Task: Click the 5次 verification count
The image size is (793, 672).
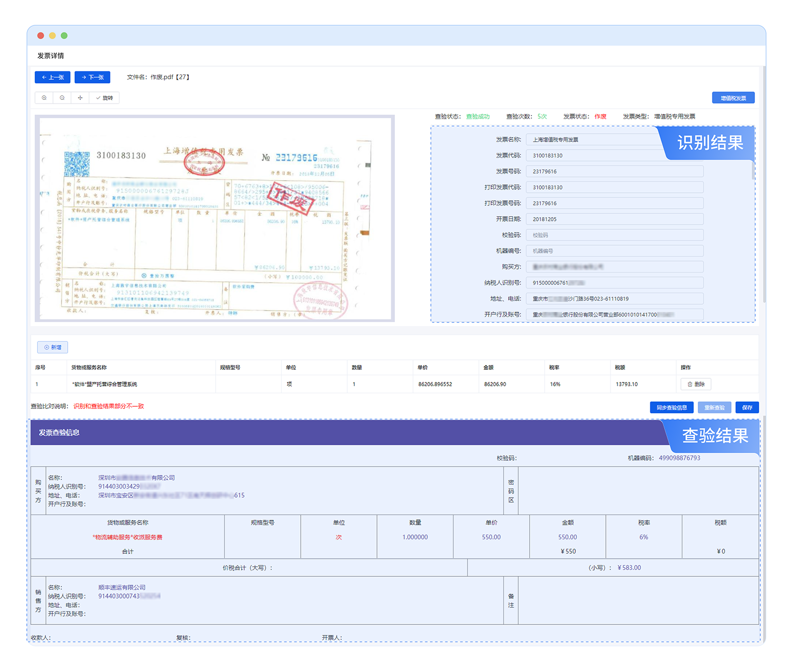Action: (542, 116)
